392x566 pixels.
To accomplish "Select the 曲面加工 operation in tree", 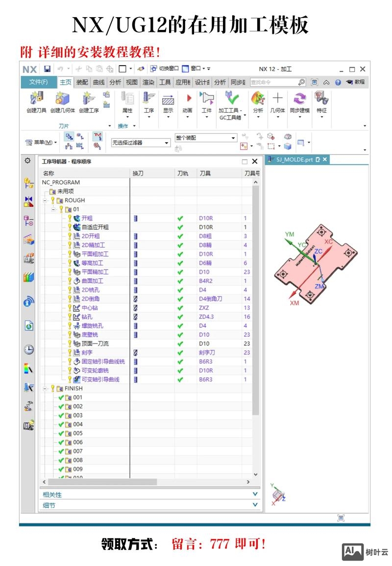I will click(92, 281).
